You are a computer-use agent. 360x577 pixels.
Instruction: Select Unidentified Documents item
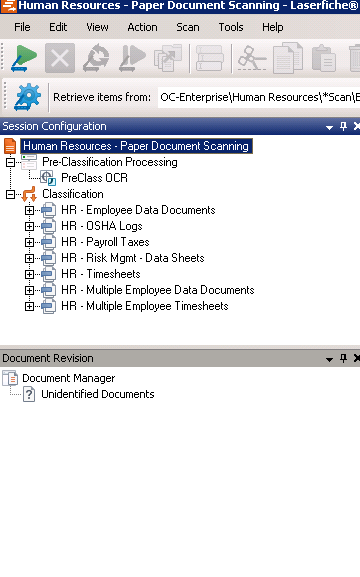98,394
